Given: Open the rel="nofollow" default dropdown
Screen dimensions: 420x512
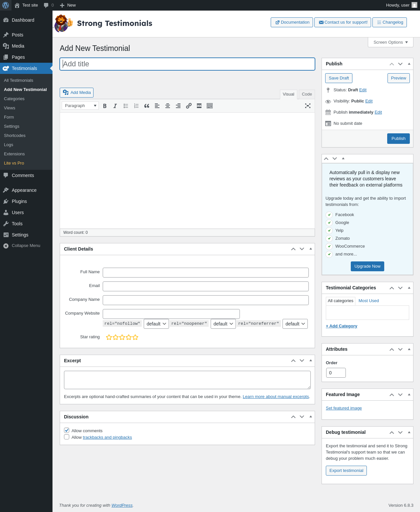Looking at the screenshot, I should (156, 324).
